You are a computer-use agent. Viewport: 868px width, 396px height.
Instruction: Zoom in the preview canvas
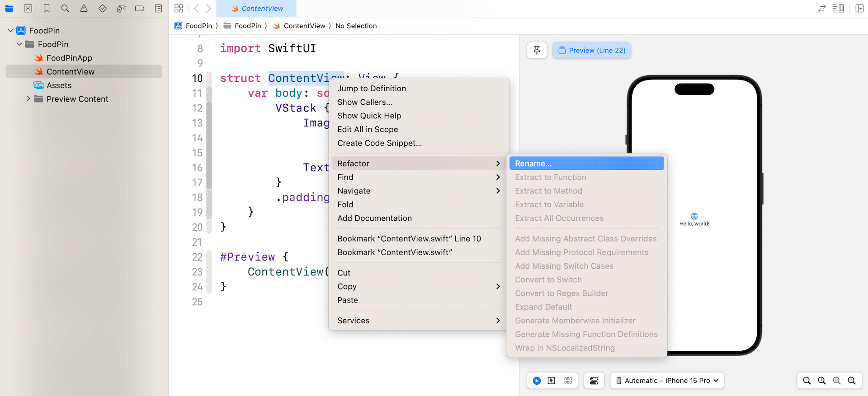coord(852,381)
